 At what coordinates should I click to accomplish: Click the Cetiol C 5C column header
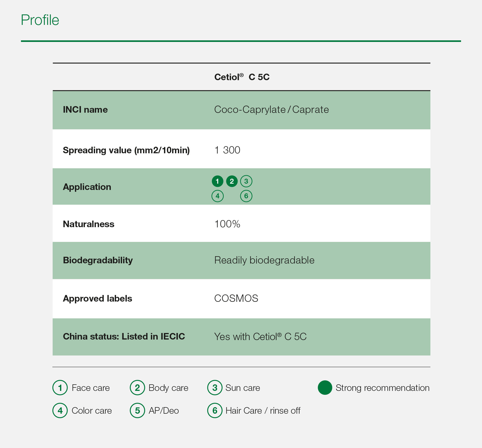coord(242,77)
